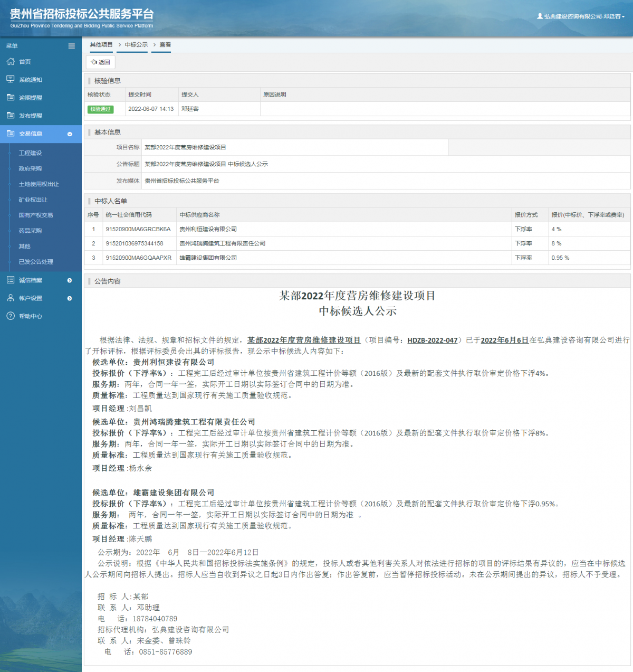This screenshot has height=672, width=633.
Task: Select 其他 submenu item
Action: coord(25,246)
